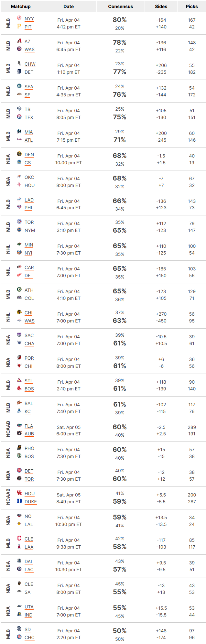This screenshot has height=644, width=206.
Task: Select the Consensus column header
Action: point(120,6)
